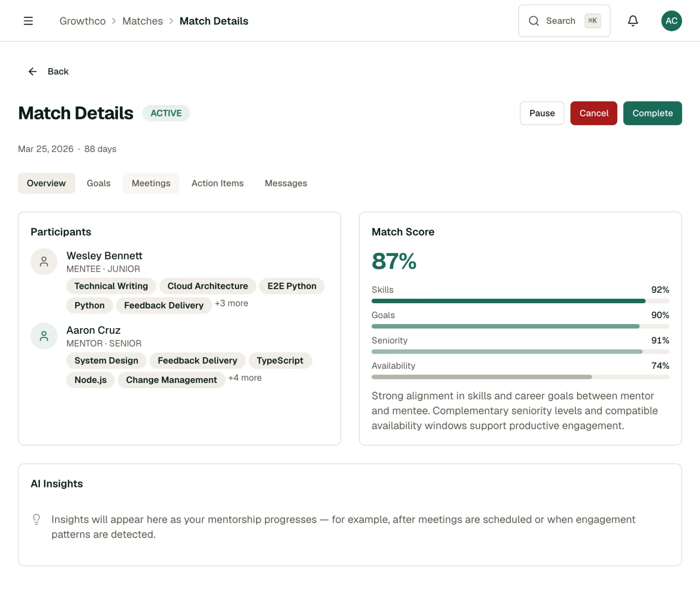
Task: Click Wesley Bennett's avatar icon
Action: pos(44,262)
